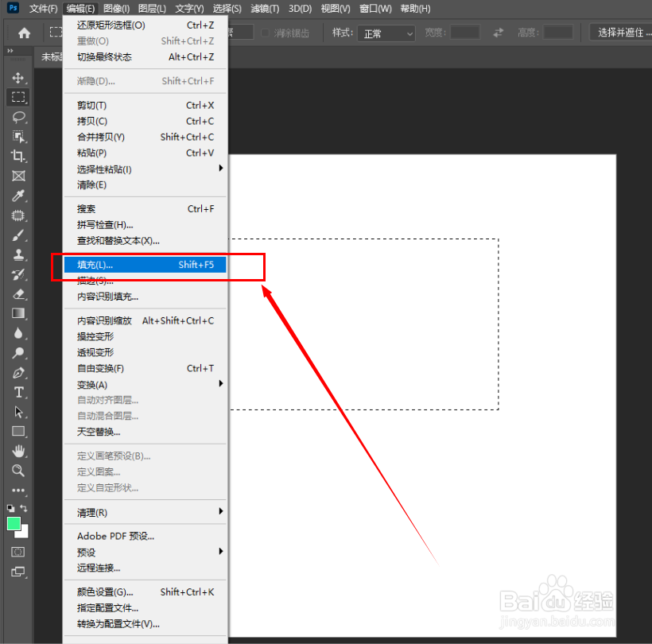Click the green foreground color swatch

pyautogui.click(x=14, y=523)
